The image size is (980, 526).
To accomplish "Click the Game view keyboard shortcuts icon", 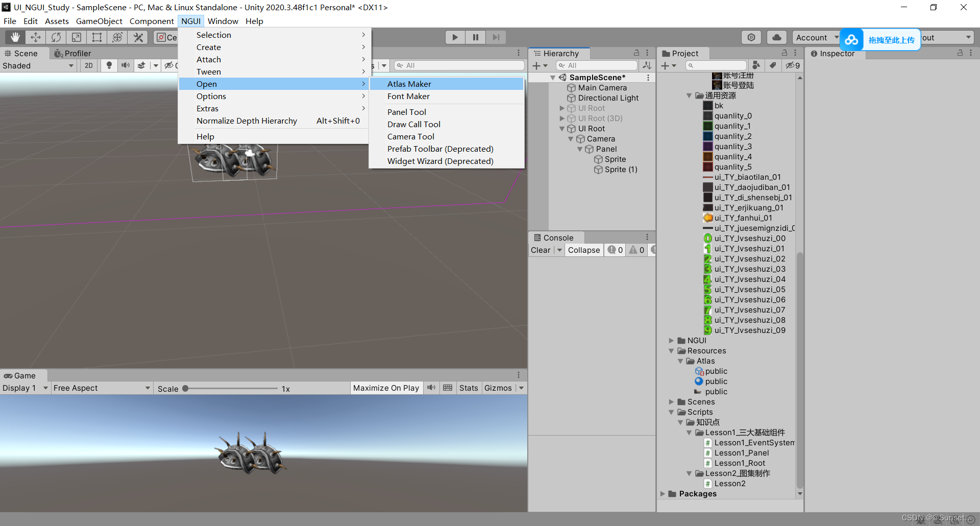I will click(448, 388).
